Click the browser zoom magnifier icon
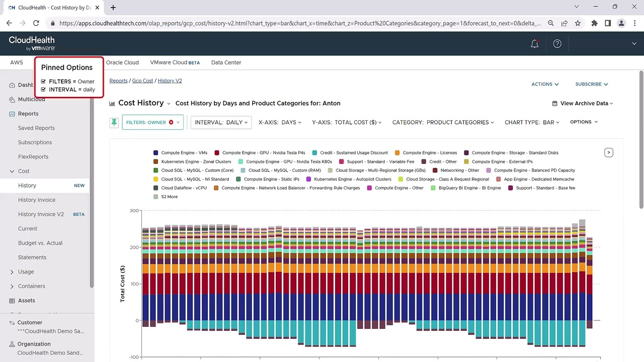The height and width of the screenshot is (362, 644). [551, 23]
